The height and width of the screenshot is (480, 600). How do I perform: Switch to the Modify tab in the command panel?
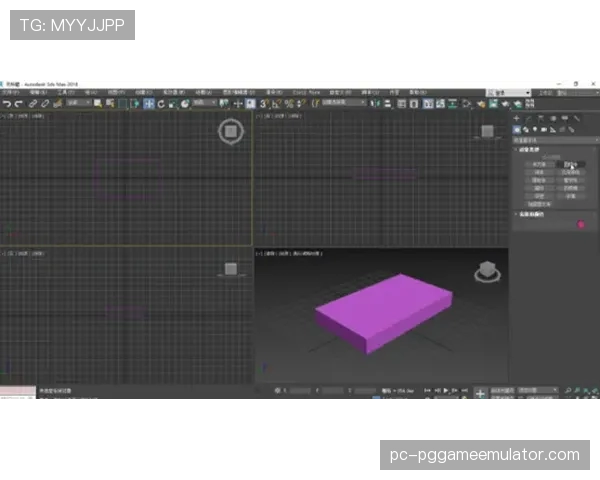(x=527, y=119)
